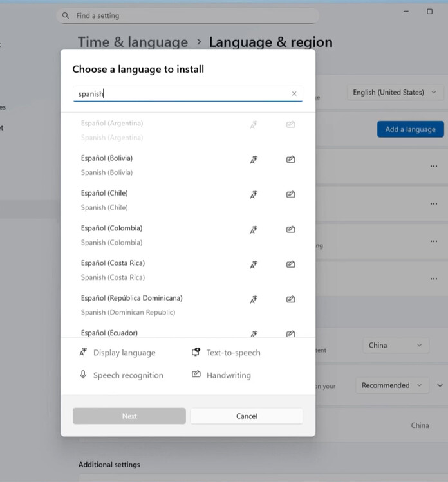Click into the spanish search field
The width and height of the screenshot is (448, 482).
180,94
